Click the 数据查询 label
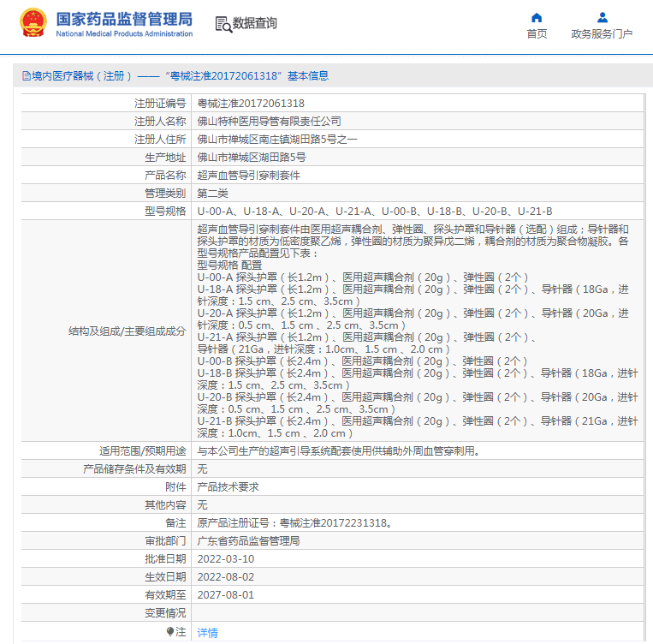Image resolution: width=653 pixels, height=644 pixels. 254,23
